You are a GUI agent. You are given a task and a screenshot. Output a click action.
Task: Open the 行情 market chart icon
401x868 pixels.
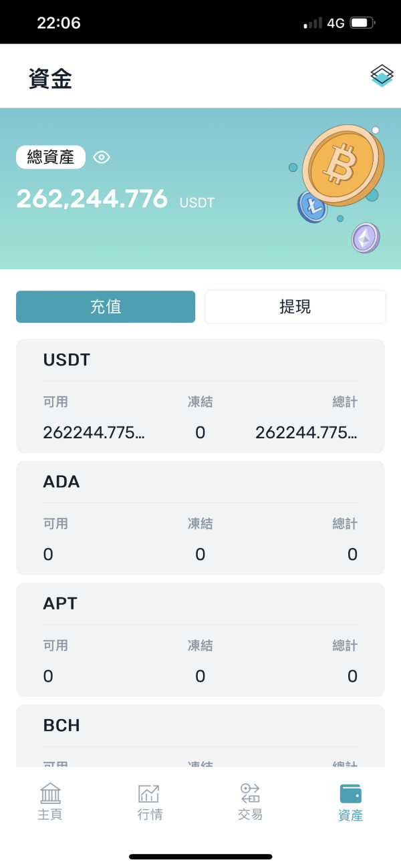click(x=150, y=794)
